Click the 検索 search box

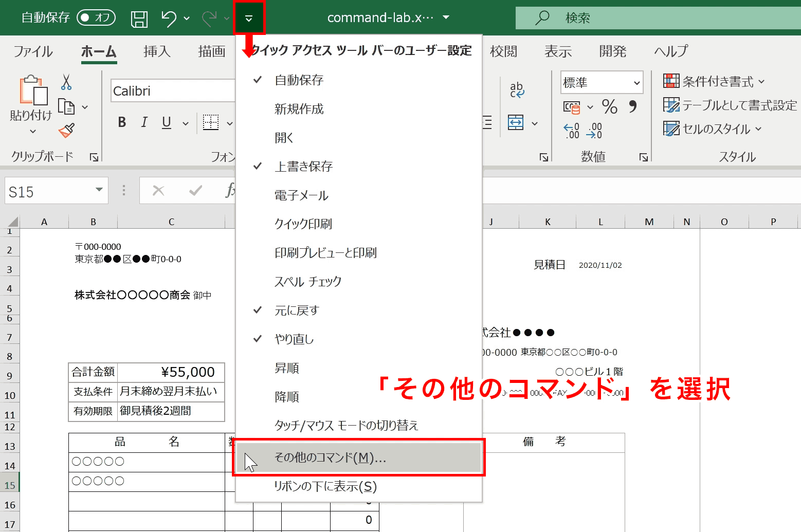click(658, 18)
